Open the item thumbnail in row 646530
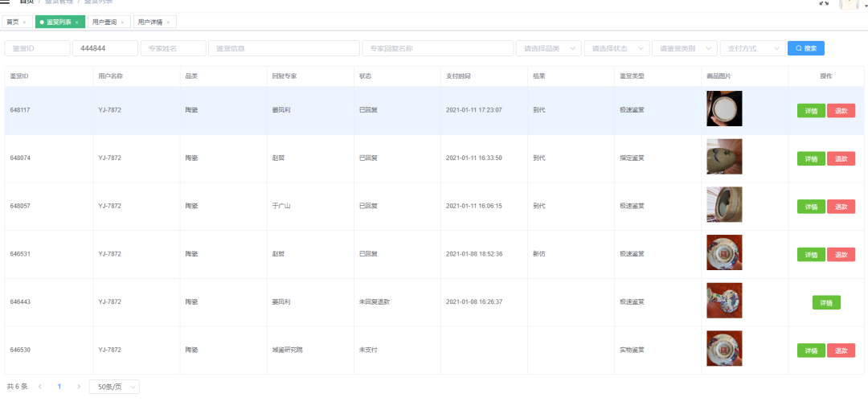This screenshot has width=868, height=410. [x=724, y=349]
